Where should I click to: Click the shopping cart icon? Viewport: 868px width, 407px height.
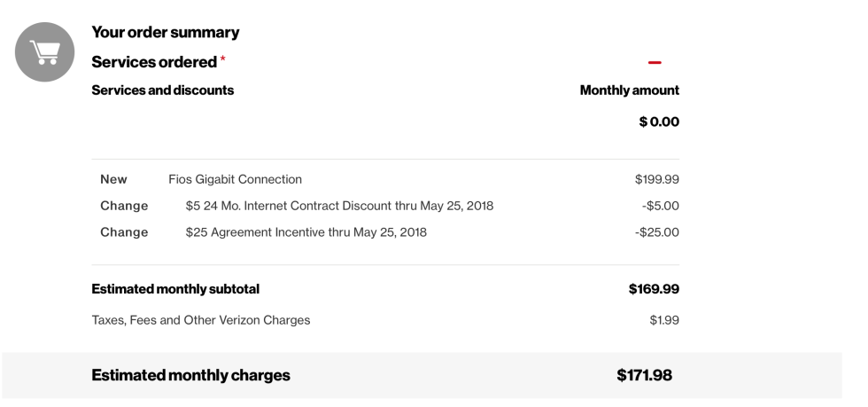click(45, 52)
